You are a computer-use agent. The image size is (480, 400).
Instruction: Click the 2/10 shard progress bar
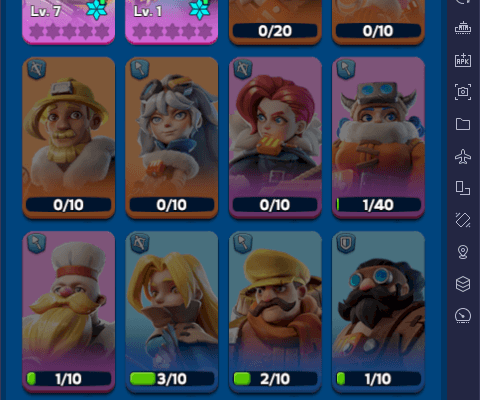[x=275, y=379]
